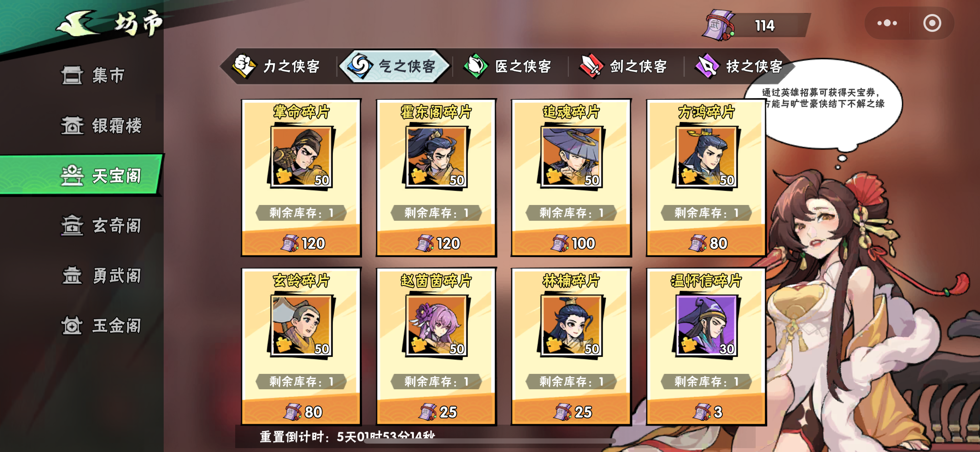Select the 玄奇阁 sidebar icon
The width and height of the screenshot is (980, 452).
[72, 225]
